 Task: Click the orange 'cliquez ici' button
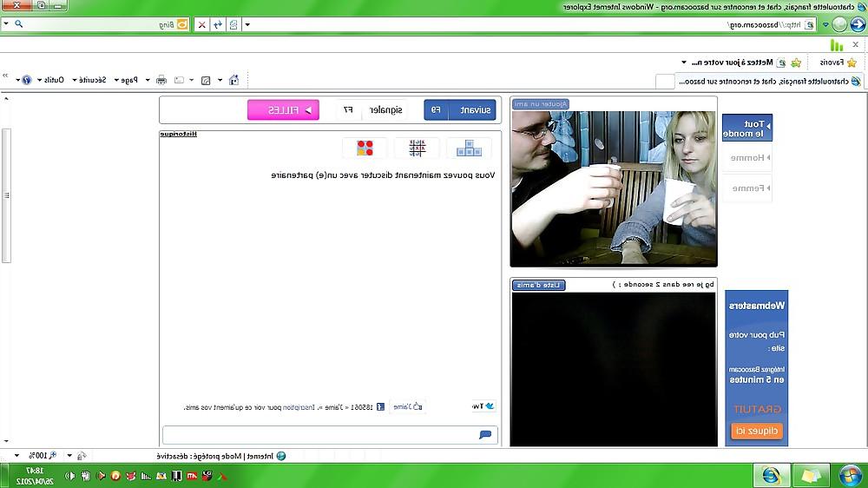click(757, 431)
